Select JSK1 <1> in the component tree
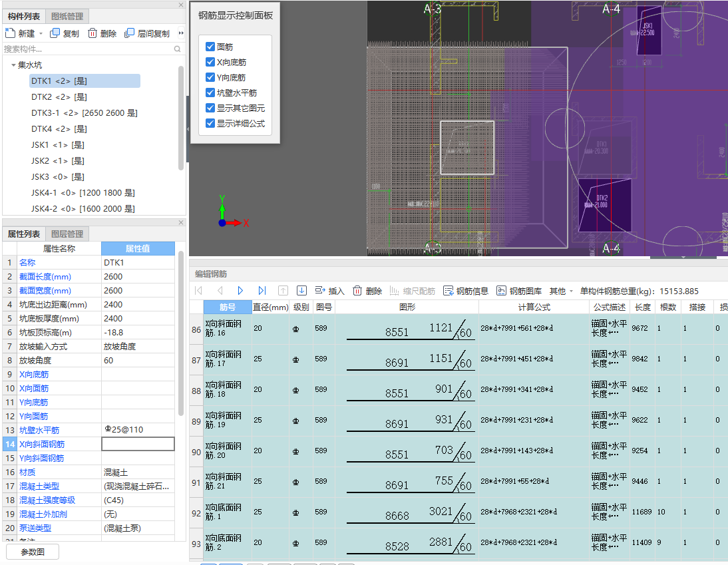Viewport: 728px width, 565px height. (x=58, y=145)
